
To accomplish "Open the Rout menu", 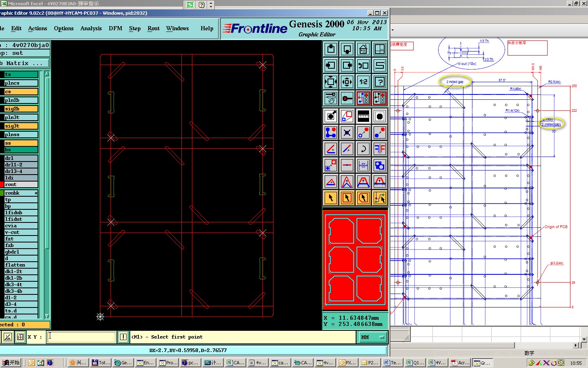I will [154, 28].
